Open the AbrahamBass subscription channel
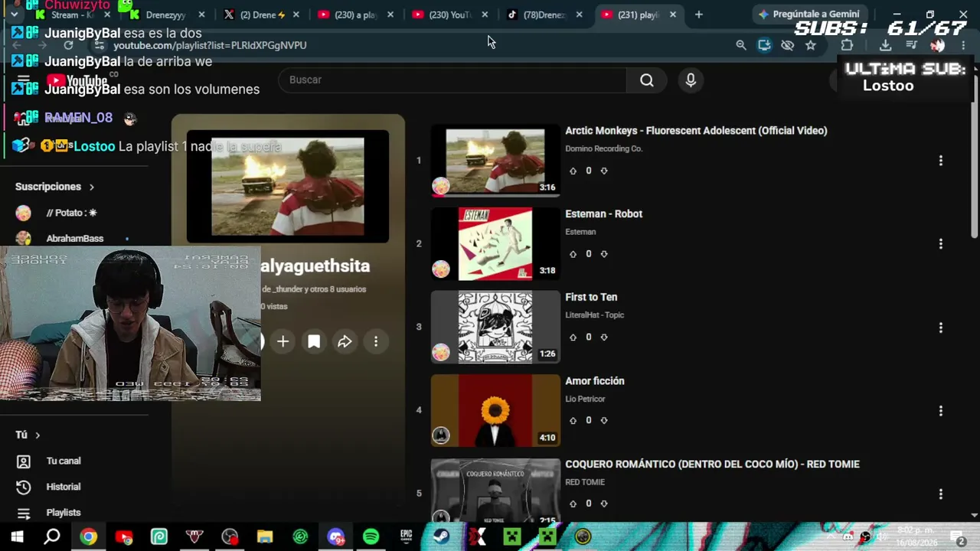This screenshot has width=980, height=551. click(74, 238)
